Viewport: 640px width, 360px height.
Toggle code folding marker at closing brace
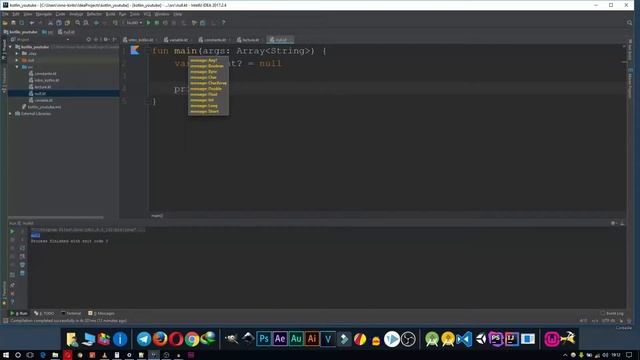pyautogui.click(x=149, y=101)
